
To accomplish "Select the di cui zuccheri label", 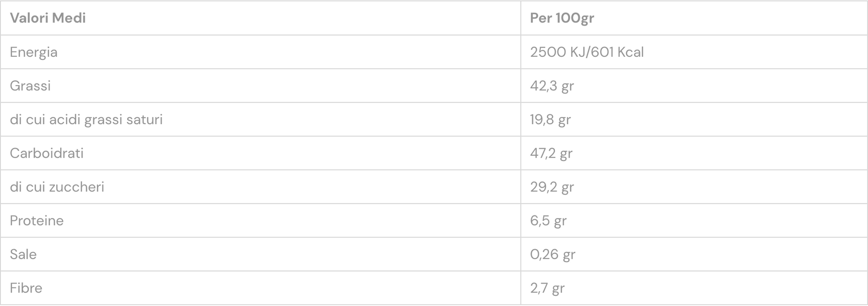I will [x=57, y=187].
